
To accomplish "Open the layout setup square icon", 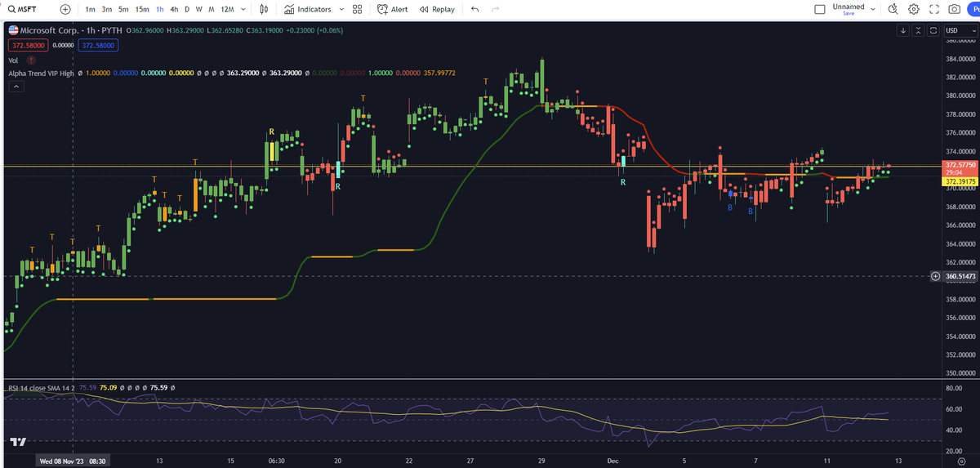I will pos(820,9).
